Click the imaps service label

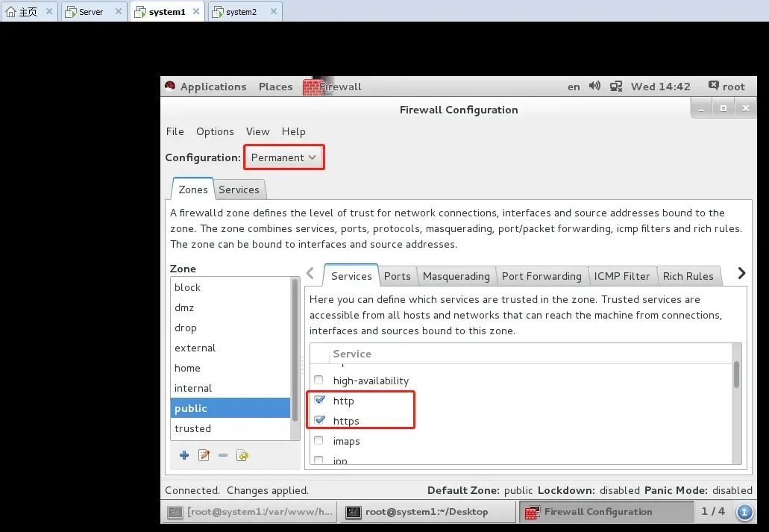point(346,441)
